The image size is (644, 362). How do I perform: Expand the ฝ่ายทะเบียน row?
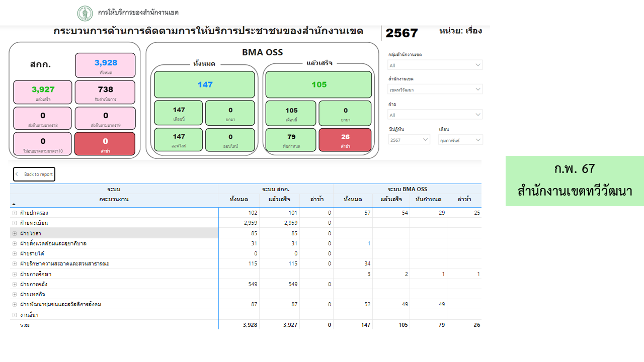(x=15, y=223)
